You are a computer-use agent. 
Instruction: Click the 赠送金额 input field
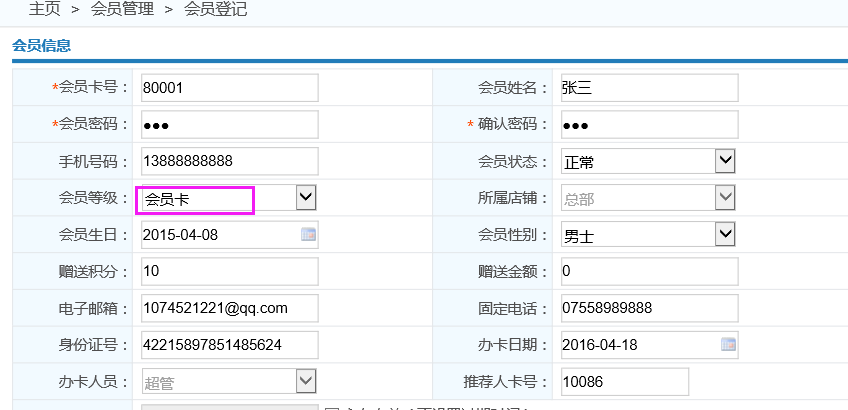pos(647,271)
